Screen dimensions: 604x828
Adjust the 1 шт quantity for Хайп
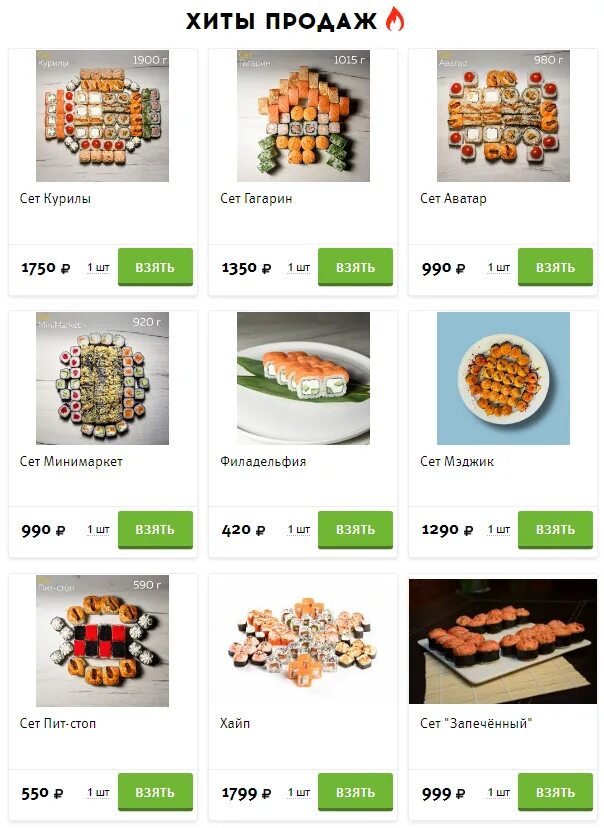[299, 793]
